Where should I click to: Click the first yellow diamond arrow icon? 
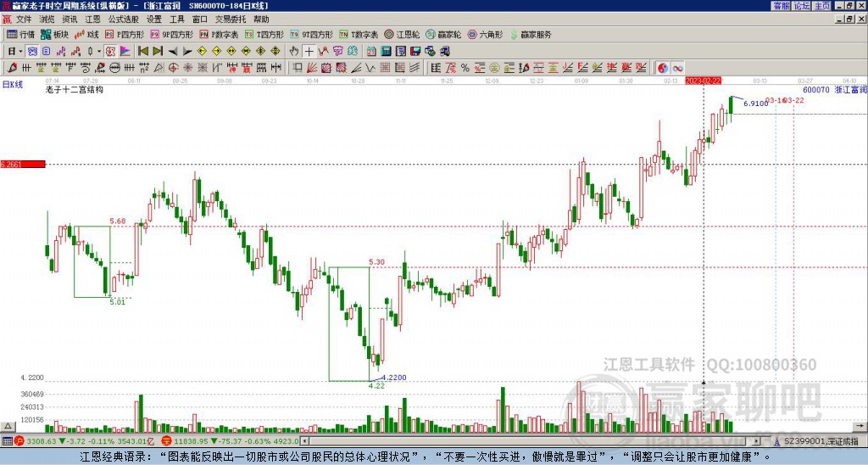tap(202, 51)
